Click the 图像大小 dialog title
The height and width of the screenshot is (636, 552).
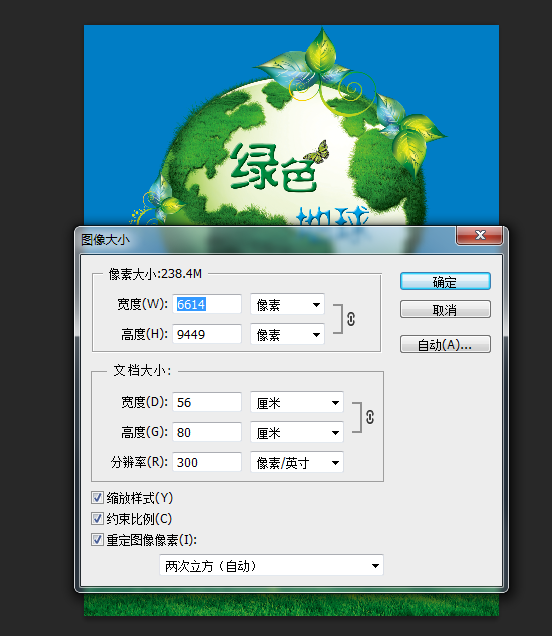pos(105,240)
